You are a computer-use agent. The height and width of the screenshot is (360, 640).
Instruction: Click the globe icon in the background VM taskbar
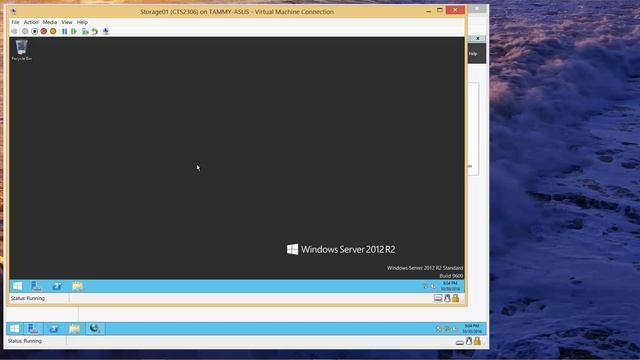(95, 328)
